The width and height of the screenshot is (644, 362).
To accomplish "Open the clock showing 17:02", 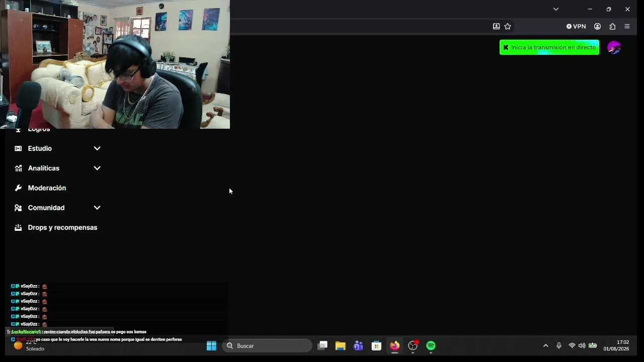I will coord(616,345).
